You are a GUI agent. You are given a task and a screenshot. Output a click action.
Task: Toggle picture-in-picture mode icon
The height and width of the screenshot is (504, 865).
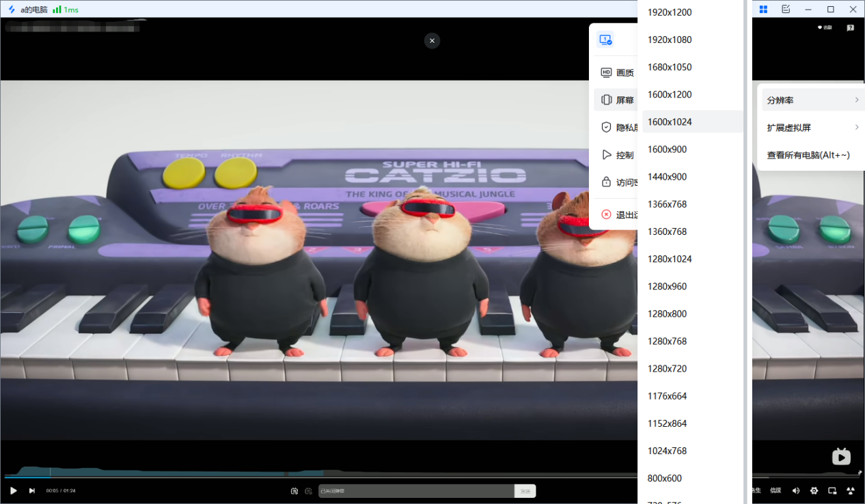(x=832, y=490)
